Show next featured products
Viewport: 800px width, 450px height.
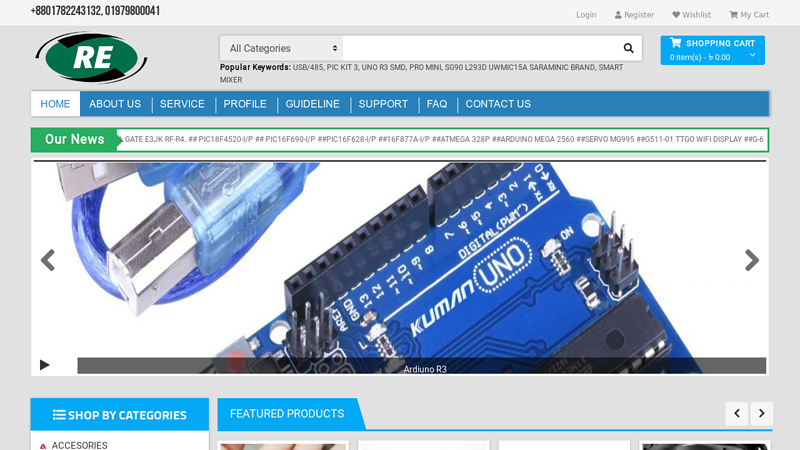[761, 413]
